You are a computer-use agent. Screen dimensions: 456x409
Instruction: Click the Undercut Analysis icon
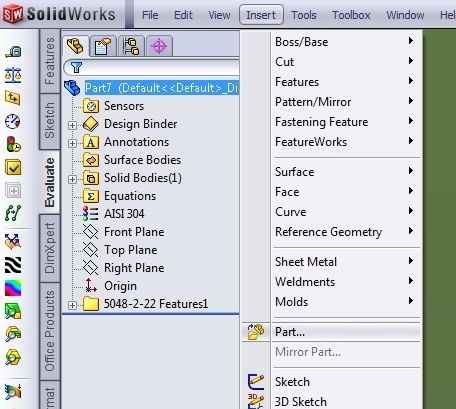click(13, 334)
